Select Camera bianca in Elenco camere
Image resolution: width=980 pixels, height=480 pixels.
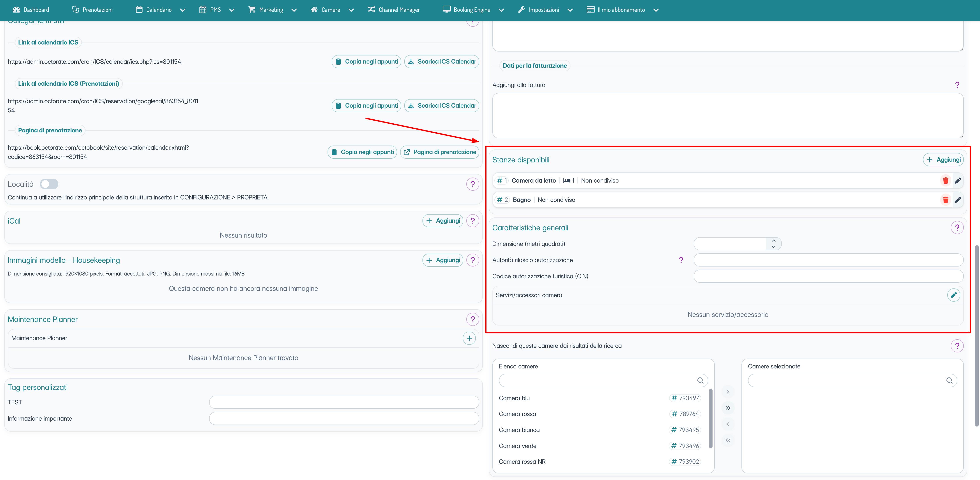(x=519, y=430)
